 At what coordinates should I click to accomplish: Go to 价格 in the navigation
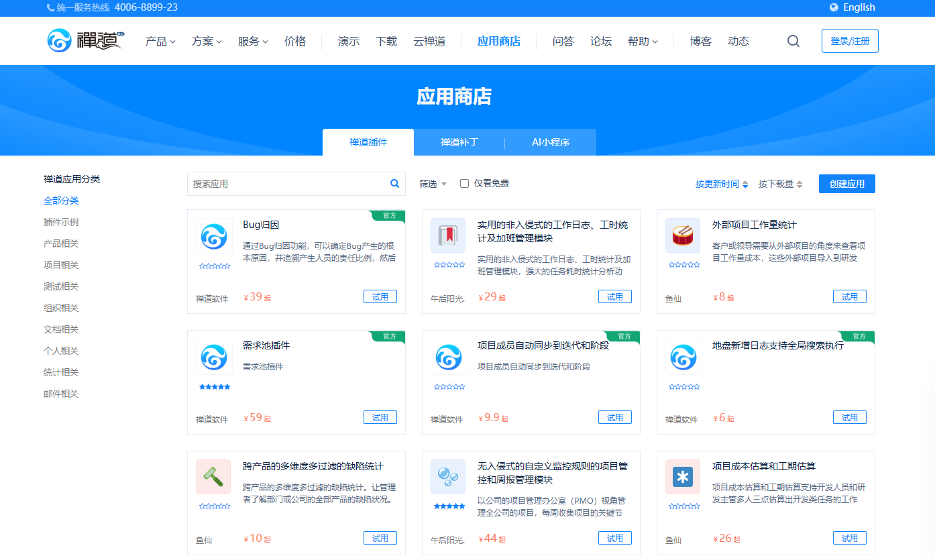tap(295, 41)
